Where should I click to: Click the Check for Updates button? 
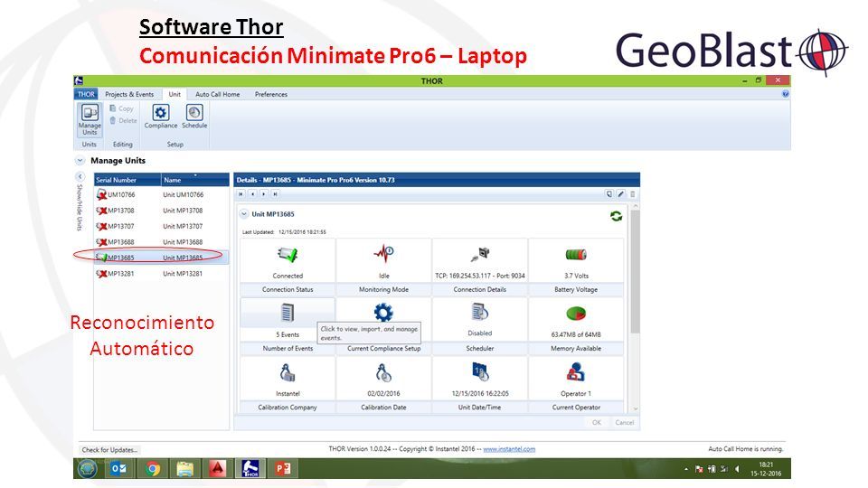(109, 450)
